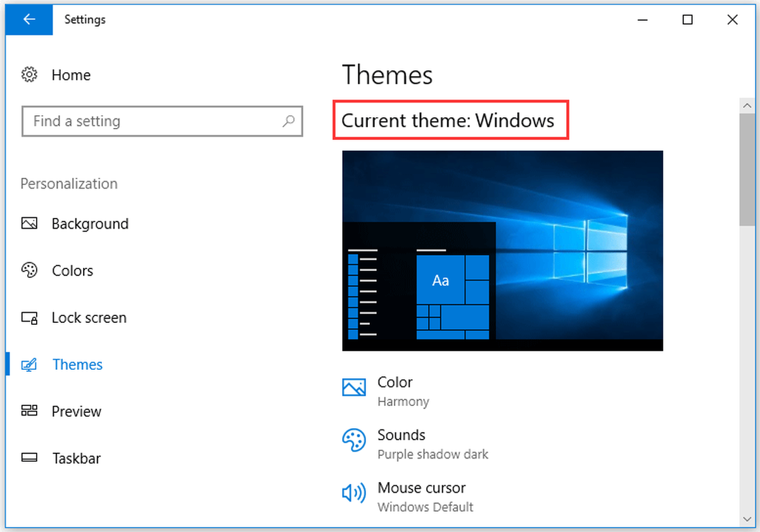Click the Sounds palette icon
760x532 pixels.
point(354,440)
